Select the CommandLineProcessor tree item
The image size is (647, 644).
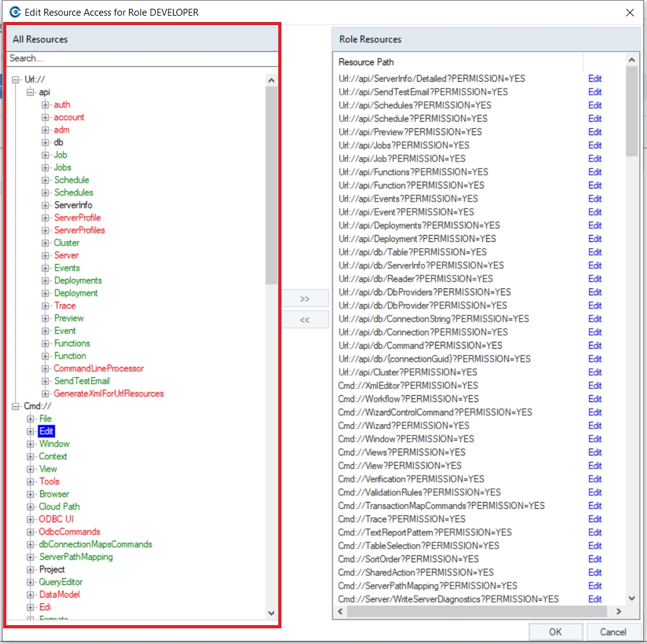99,368
